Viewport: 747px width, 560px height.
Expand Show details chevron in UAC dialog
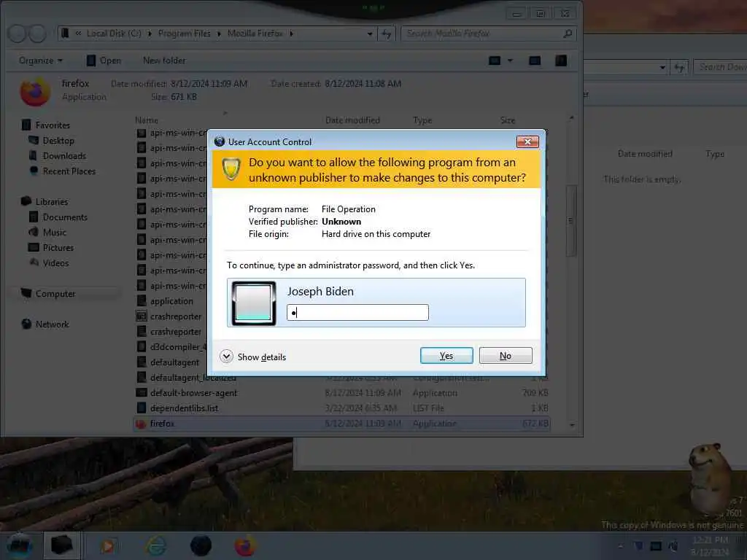[x=226, y=356]
